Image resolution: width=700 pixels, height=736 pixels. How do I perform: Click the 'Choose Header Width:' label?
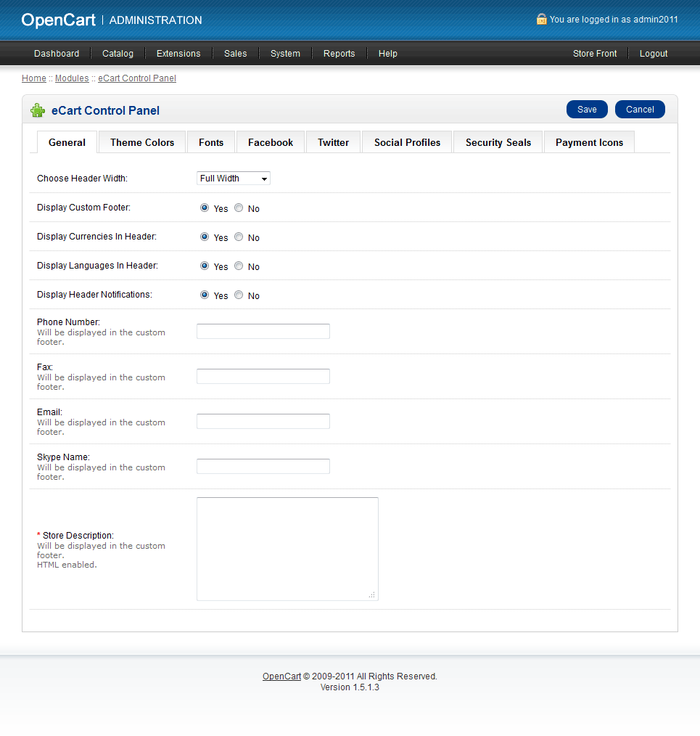(x=82, y=179)
